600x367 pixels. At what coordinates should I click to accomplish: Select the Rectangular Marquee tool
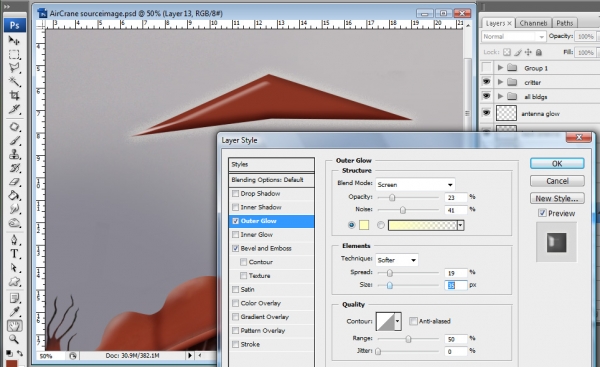point(15,54)
